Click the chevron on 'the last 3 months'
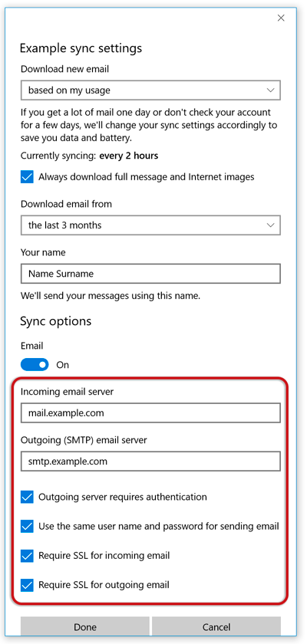The image size is (307, 644). click(x=270, y=225)
